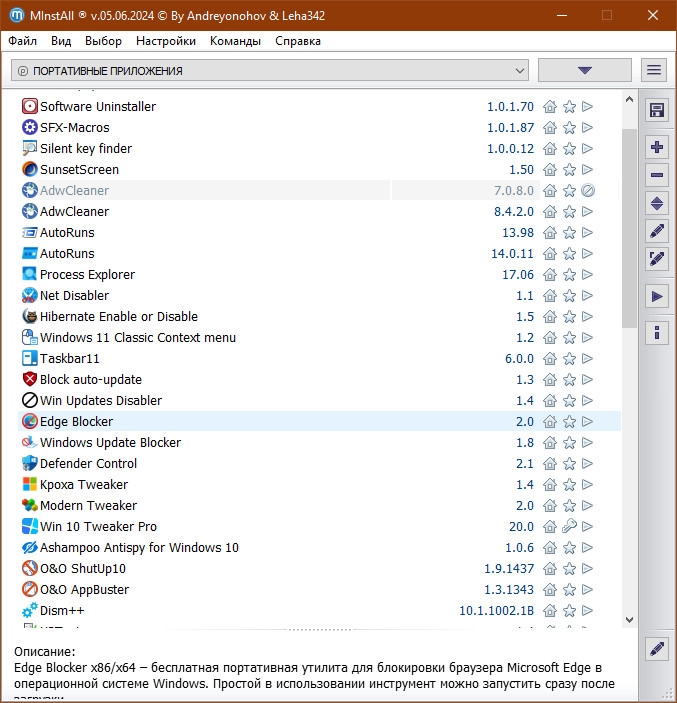The height and width of the screenshot is (703, 677).
Task: Select the Win Updates Disabler entry
Action: (319, 400)
